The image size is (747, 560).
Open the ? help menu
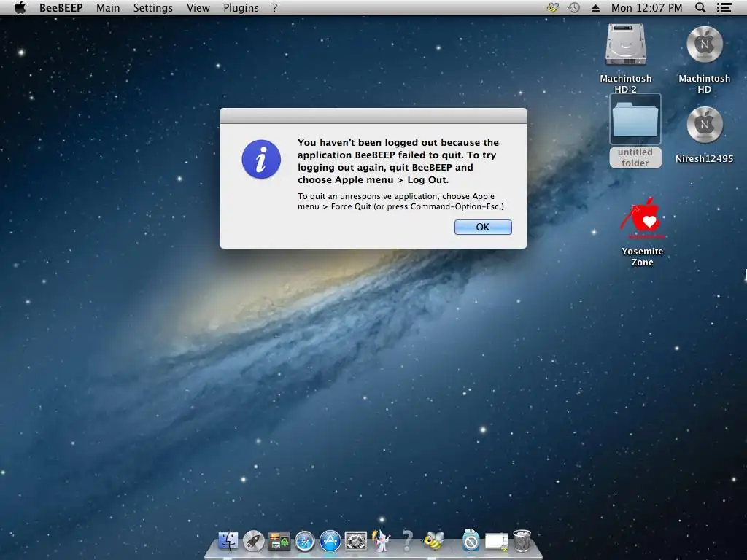pos(275,7)
